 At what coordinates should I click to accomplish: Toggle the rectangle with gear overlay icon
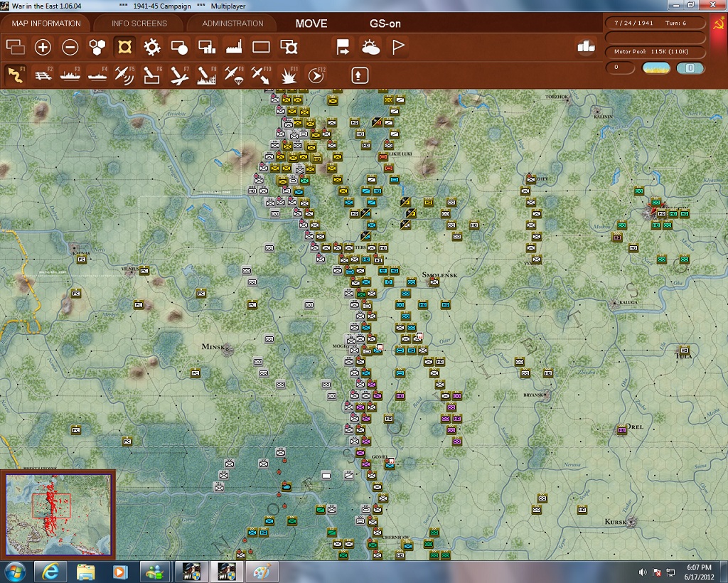tap(289, 47)
